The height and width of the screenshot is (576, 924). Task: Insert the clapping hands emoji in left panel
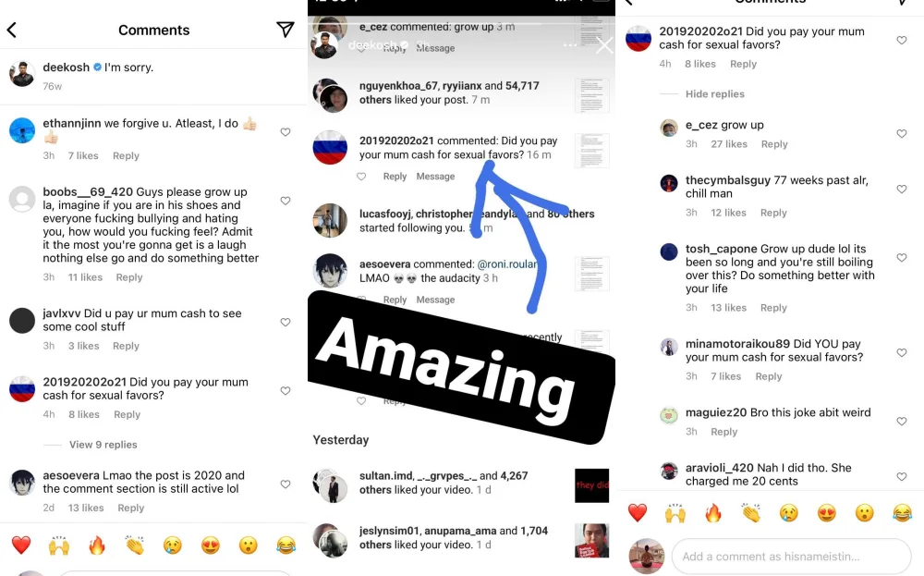[x=135, y=545]
